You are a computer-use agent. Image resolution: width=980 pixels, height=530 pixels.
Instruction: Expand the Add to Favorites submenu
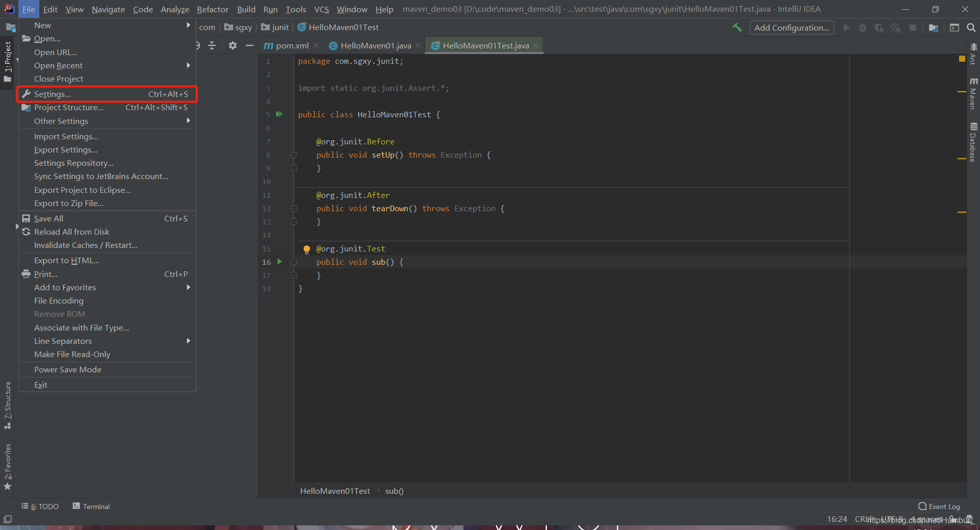[107, 287]
